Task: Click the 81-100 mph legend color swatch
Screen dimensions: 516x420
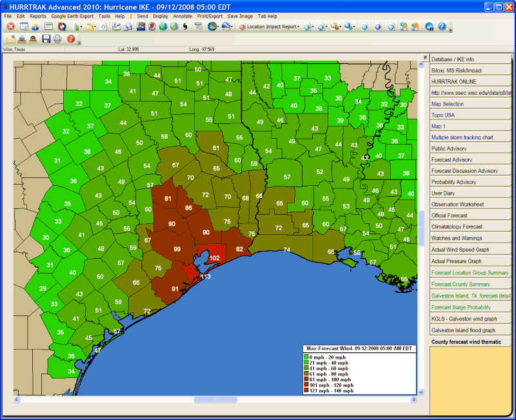Action: (308, 379)
